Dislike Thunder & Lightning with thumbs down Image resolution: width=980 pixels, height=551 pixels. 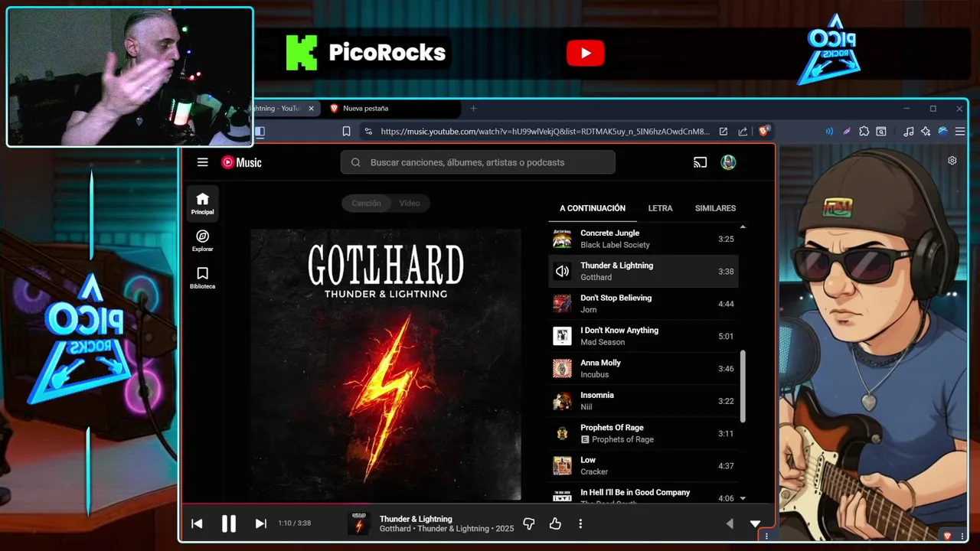(528, 523)
